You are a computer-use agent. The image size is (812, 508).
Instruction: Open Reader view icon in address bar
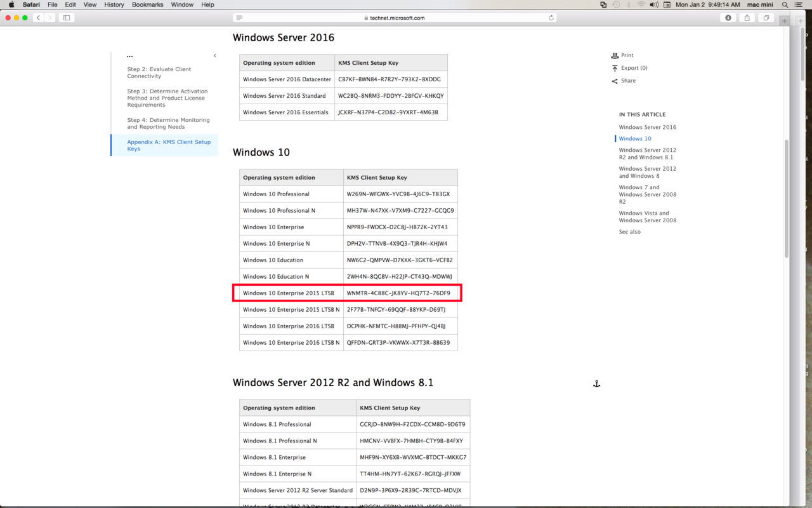point(239,18)
